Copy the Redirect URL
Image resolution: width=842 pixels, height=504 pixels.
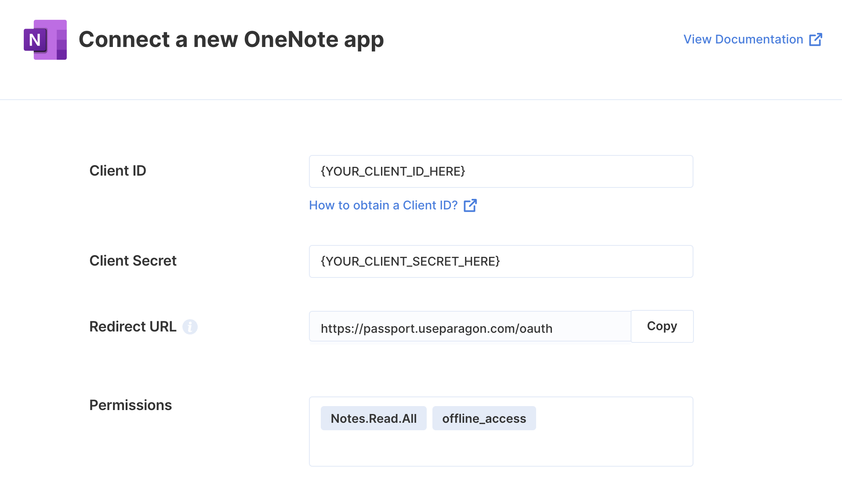[662, 326]
